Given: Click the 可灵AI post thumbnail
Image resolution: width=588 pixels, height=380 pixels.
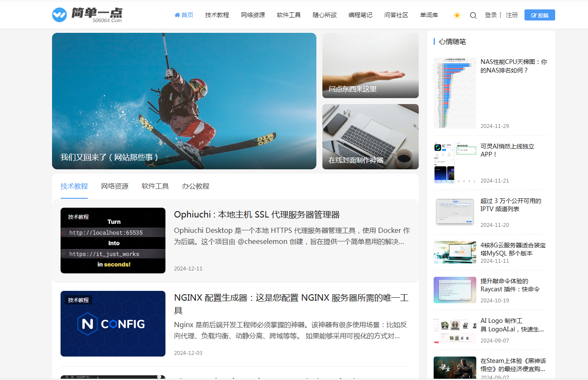Looking at the screenshot, I should [x=455, y=162].
